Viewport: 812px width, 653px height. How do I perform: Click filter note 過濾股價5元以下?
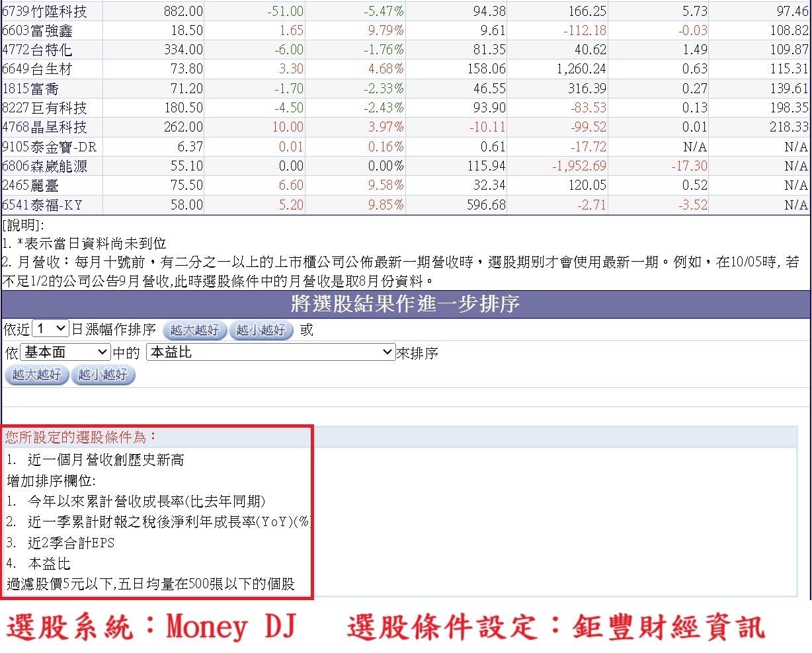pyautogui.click(x=61, y=584)
